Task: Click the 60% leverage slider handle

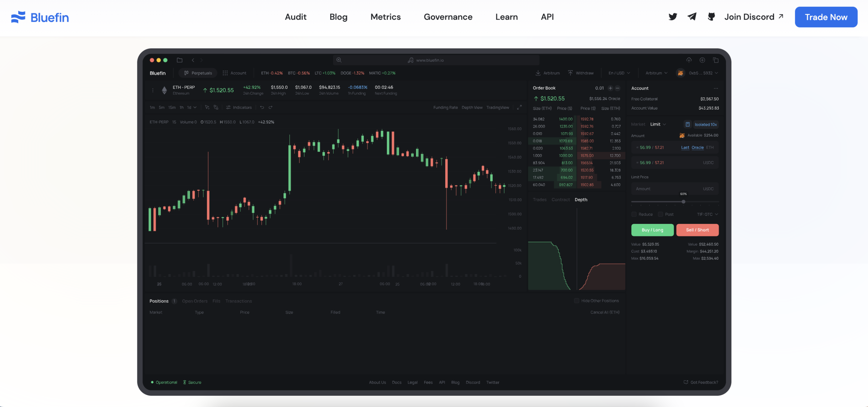Action: pyautogui.click(x=684, y=202)
